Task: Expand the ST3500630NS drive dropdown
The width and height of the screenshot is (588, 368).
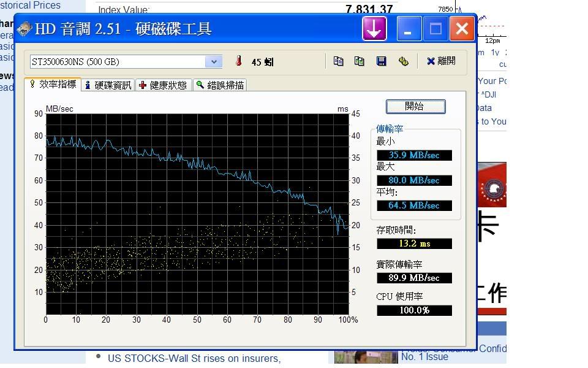Action: (213, 61)
